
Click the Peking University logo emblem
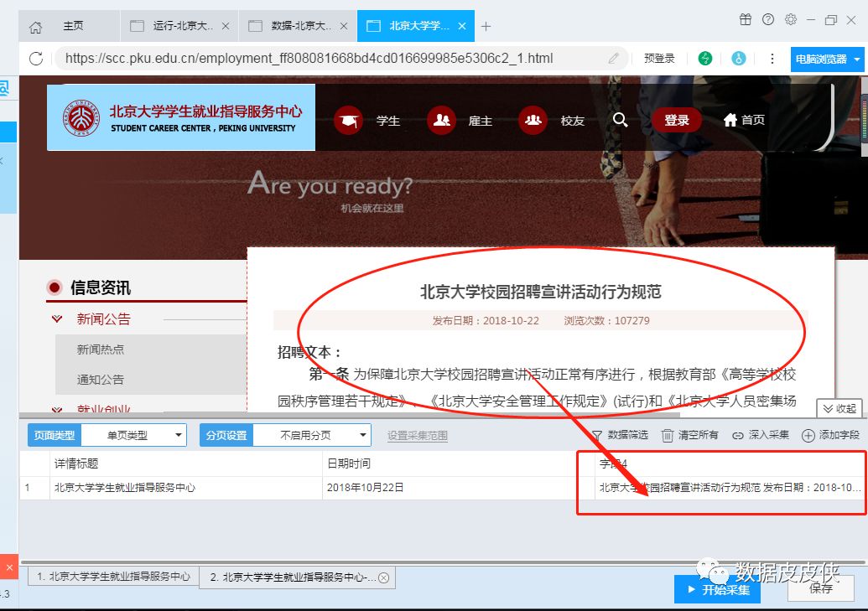pyautogui.click(x=81, y=118)
